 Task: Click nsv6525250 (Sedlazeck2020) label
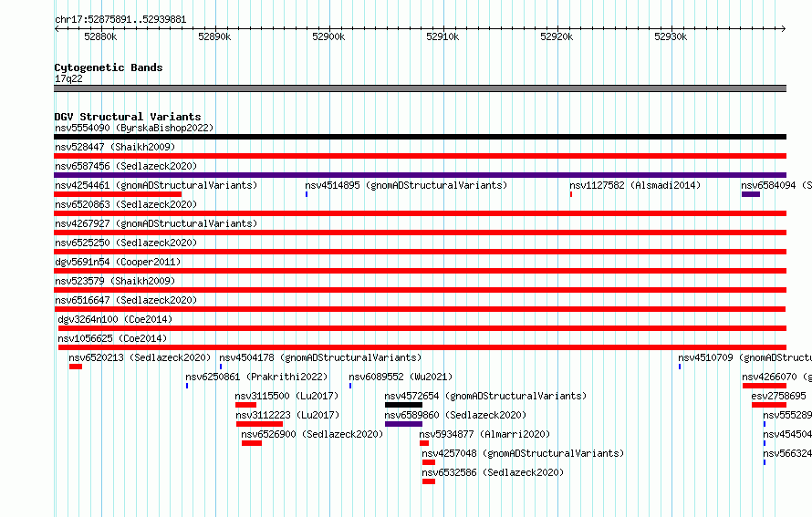click(126, 243)
